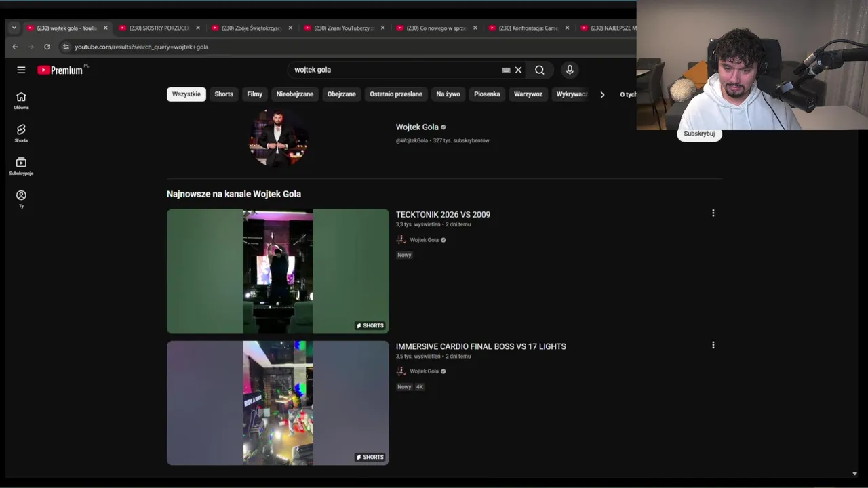Go to Główna in the sidebar
The image size is (868, 488).
(x=21, y=100)
